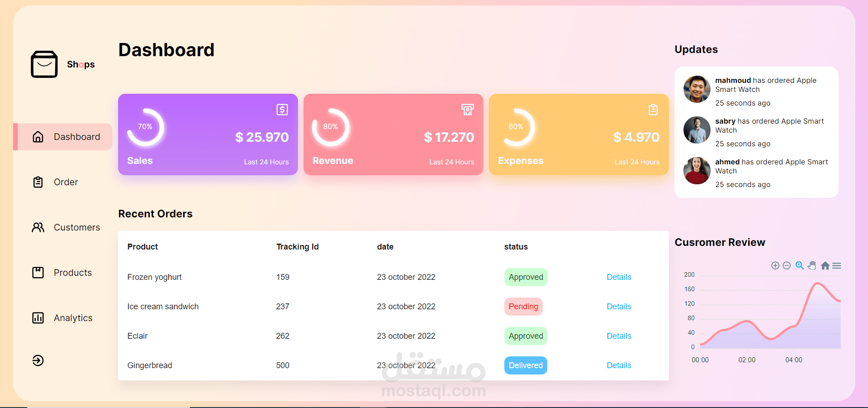Click tracking id 237
868x408 pixels.
[x=283, y=307]
